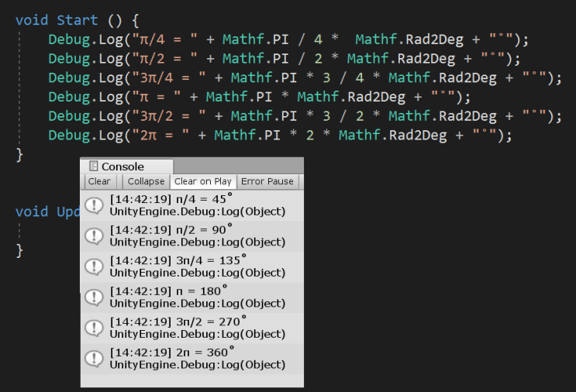Toggle Error Pause in Console
576x392 pixels.
pyautogui.click(x=267, y=181)
